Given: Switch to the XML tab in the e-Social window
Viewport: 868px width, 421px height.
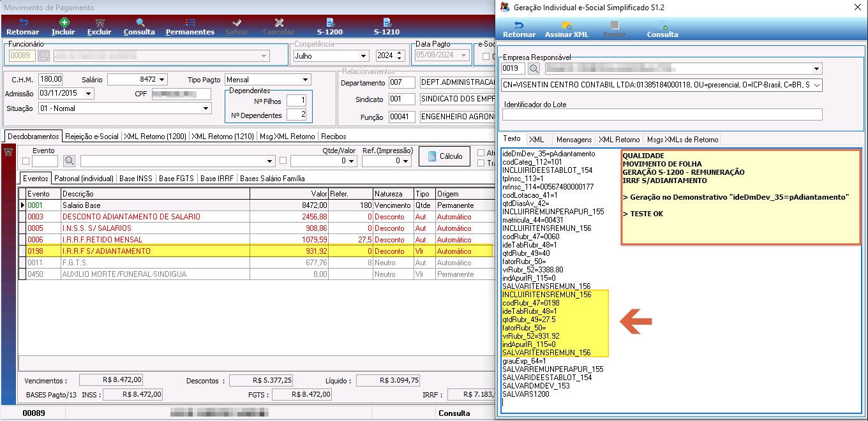Looking at the screenshot, I should 536,140.
